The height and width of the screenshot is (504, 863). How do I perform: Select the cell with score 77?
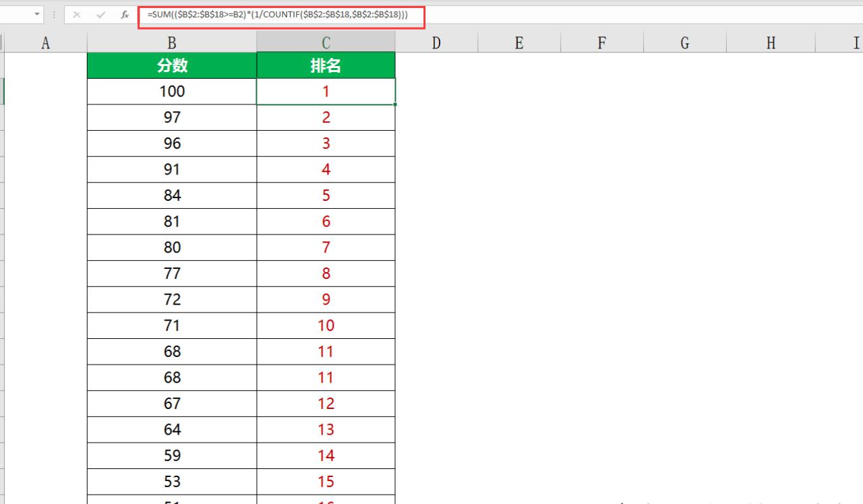pyautogui.click(x=172, y=274)
